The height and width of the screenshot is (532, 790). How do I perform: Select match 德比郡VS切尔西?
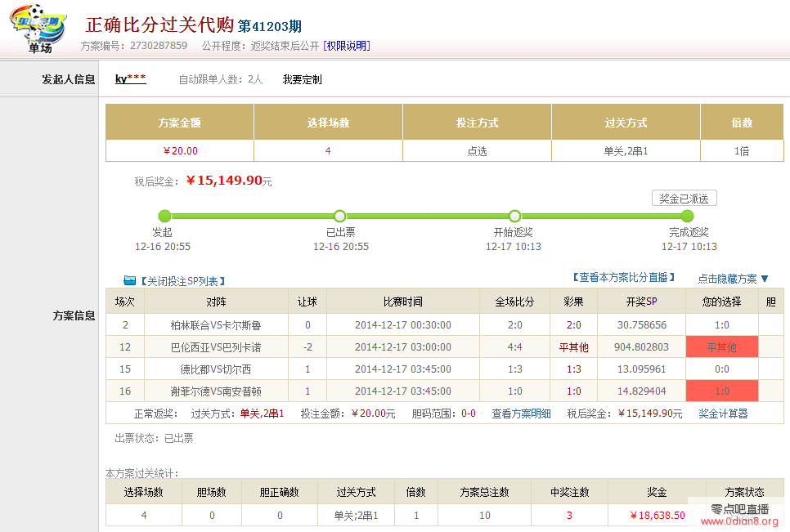coord(216,369)
